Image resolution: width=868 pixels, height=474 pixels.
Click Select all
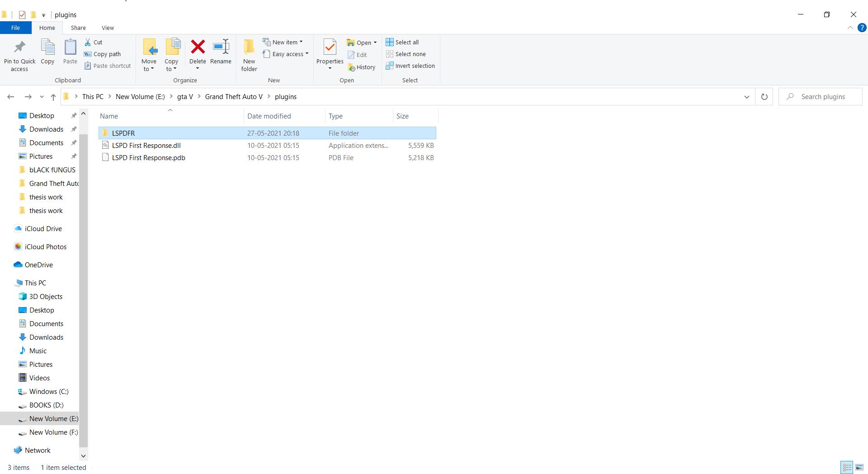click(402, 42)
